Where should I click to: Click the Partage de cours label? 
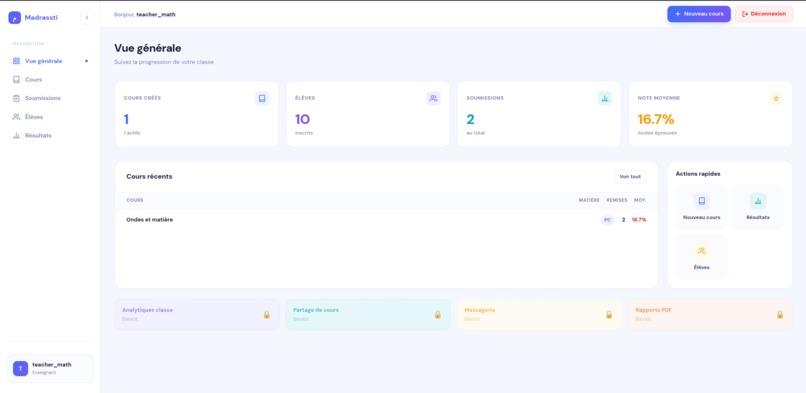(x=316, y=310)
